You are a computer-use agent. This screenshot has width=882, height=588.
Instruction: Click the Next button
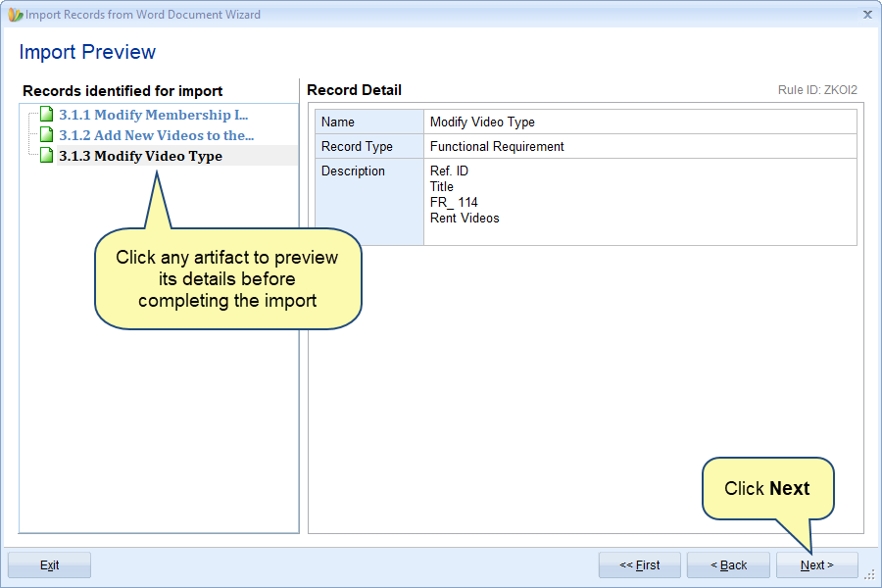click(x=816, y=564)
